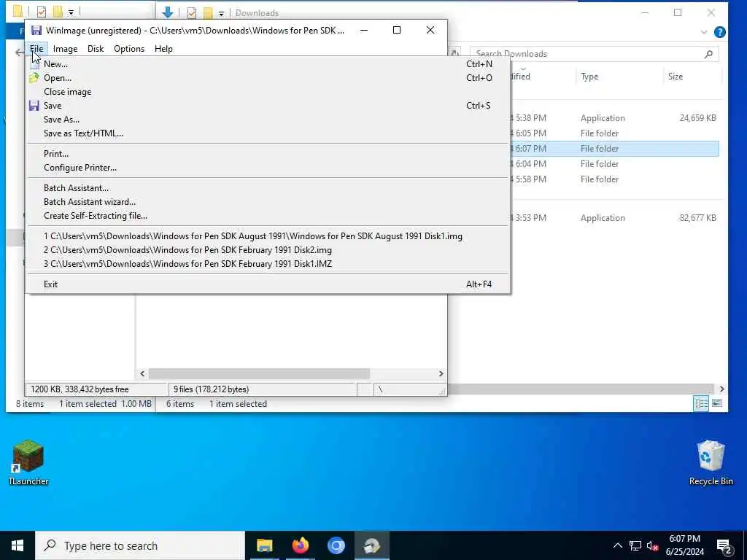
Task: Click properties icon in back Explorer window
Action: pyautogui.click(x=42, y=12)
